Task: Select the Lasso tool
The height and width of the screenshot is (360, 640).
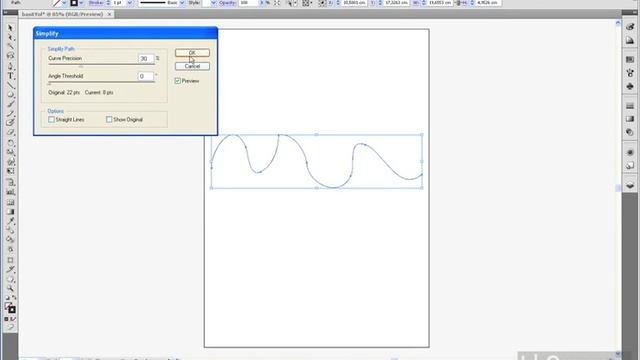Action: [11, 56]
